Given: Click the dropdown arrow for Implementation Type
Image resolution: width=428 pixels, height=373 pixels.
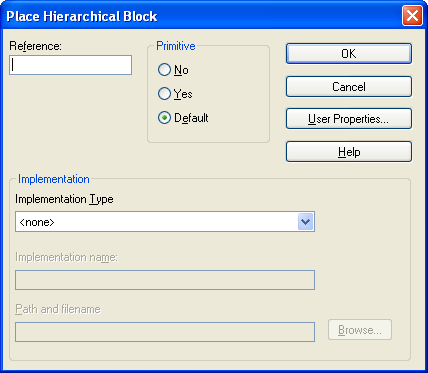Looking at the screenshot, I should 306,222.
